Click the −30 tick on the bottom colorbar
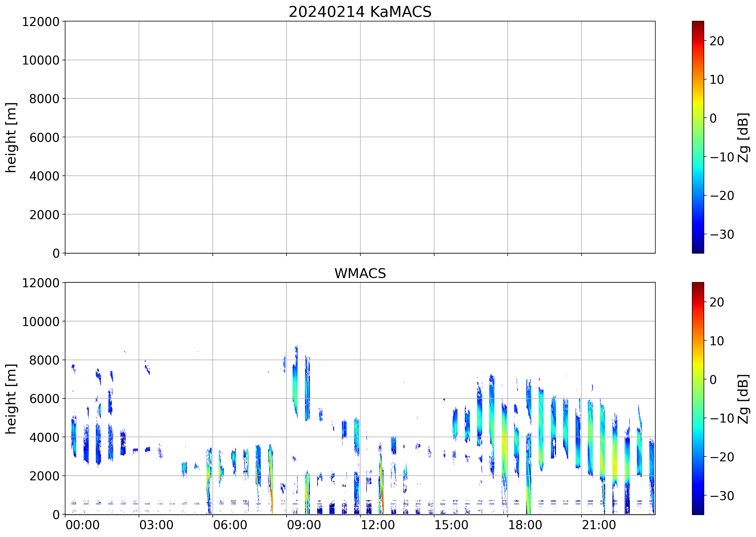 tap(722, 496)
